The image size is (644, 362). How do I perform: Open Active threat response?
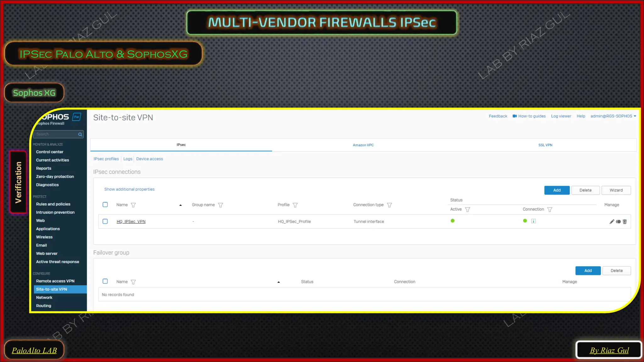58,262
